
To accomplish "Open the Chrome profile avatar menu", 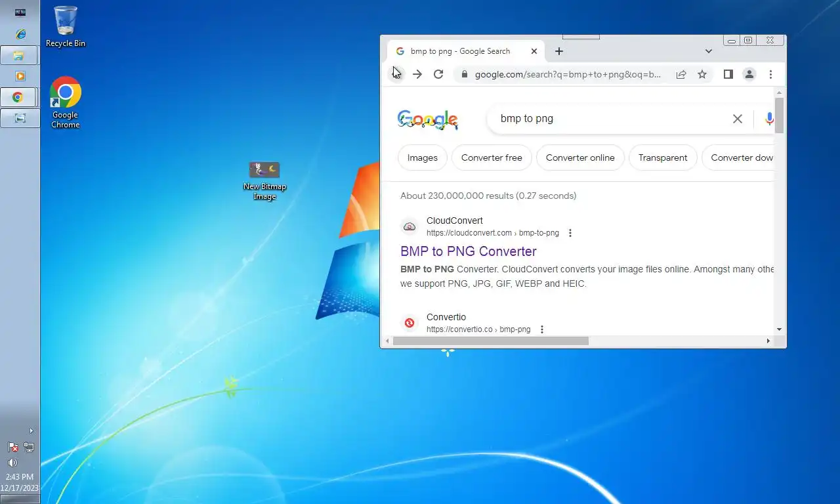I will click(x=749, y=74).
